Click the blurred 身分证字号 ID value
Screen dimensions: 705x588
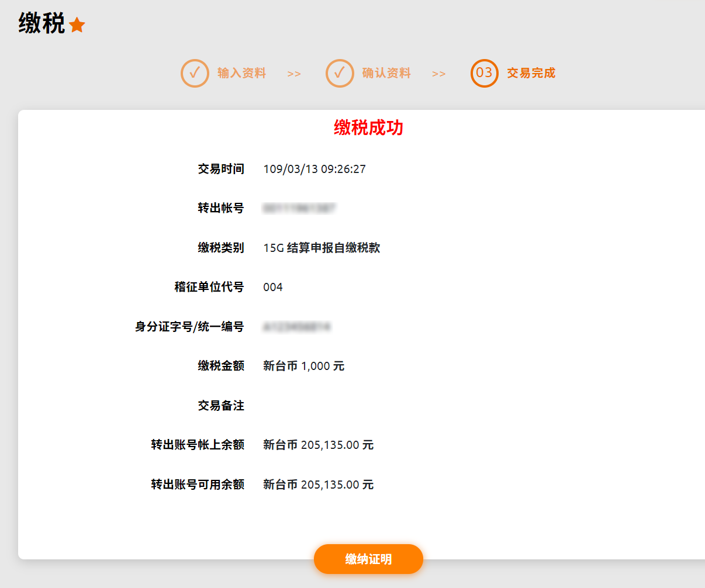click(296, 327)
